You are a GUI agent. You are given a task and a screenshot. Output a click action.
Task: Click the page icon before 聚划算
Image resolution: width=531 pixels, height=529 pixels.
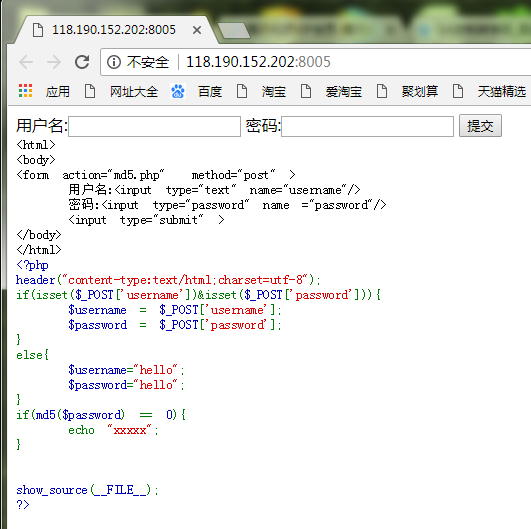[382, 91]
